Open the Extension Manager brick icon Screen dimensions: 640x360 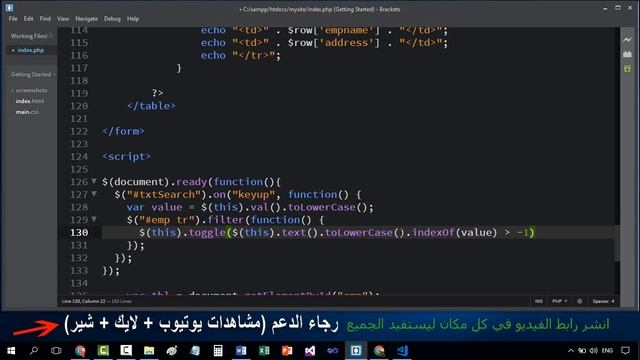pos(627,54)
